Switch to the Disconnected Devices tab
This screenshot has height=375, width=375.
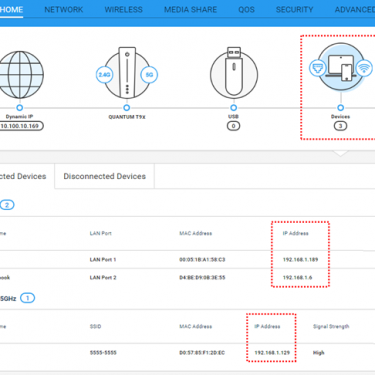point(105,176)
